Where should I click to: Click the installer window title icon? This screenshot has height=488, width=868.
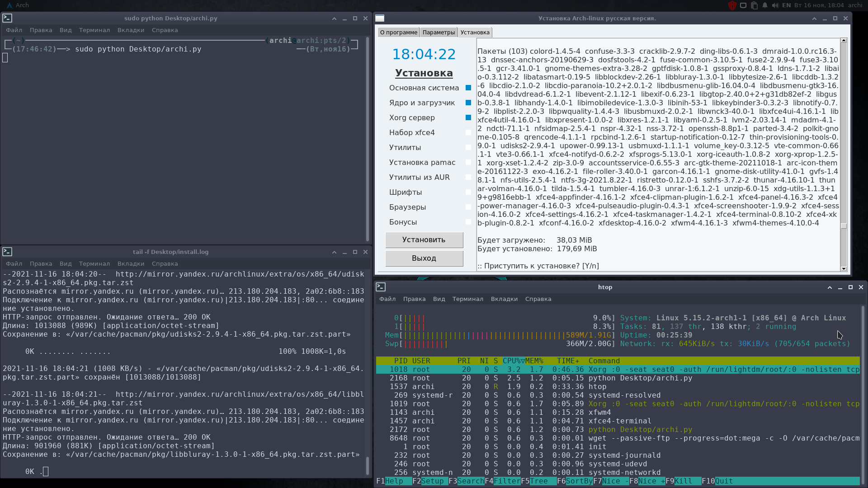pyautogui.click(x=380, y=19)
